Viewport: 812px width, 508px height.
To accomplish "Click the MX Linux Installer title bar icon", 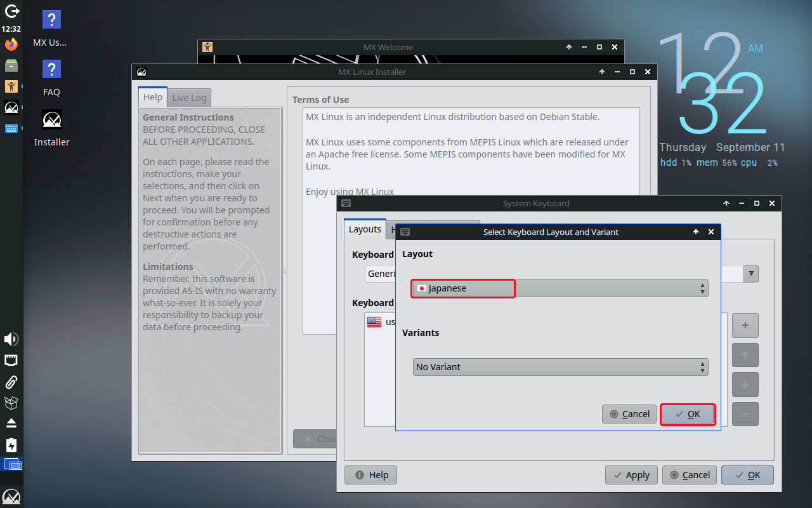I will (141, 72).
